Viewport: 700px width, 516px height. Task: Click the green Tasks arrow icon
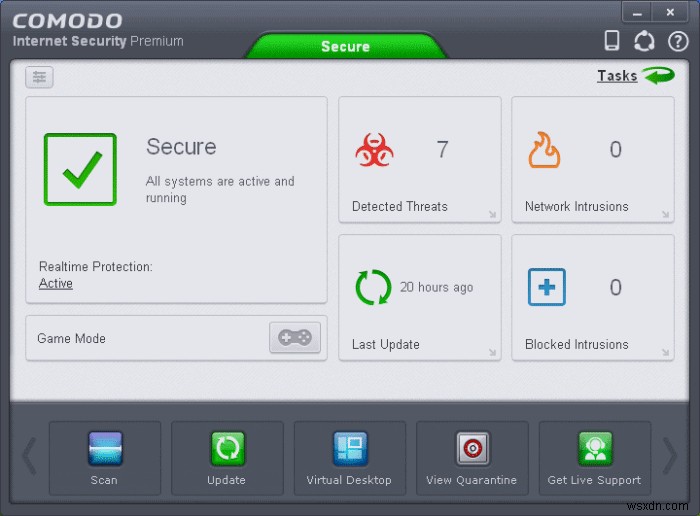(658, 75)
